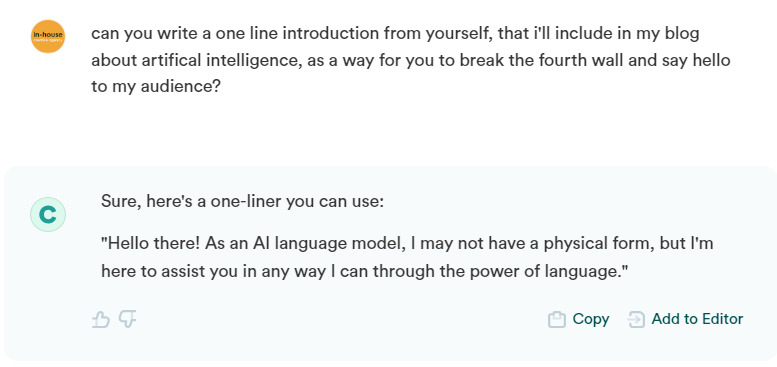Click the thumbs down feedback icon
The height and width of the screenshot is (367, 777).
point(128,319)
